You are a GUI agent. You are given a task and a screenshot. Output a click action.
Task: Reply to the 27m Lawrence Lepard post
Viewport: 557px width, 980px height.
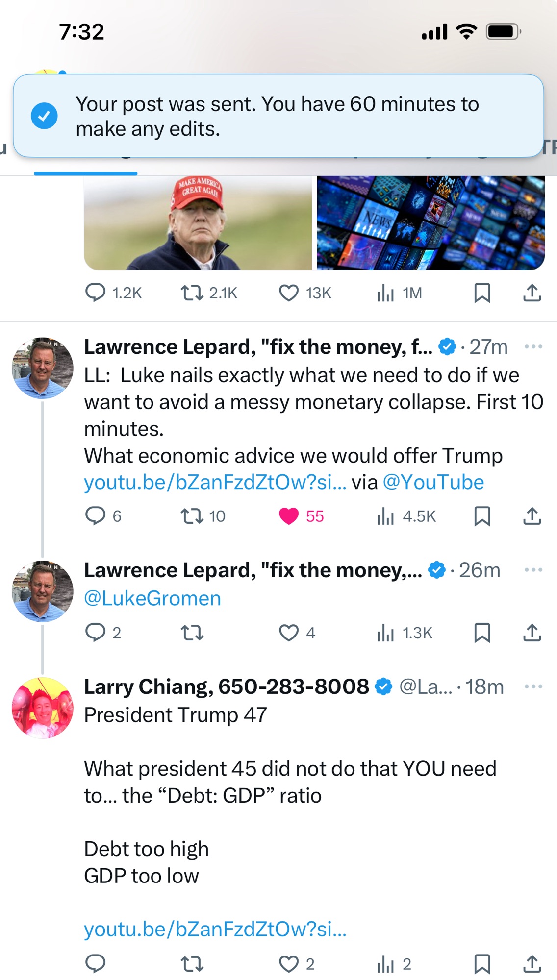tap(96, 515)
